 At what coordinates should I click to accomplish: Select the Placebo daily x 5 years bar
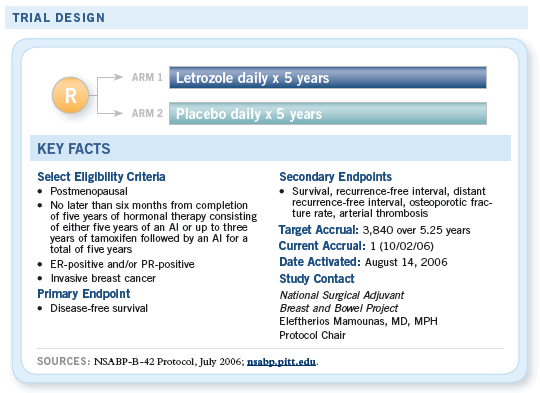tap(328, 114)
